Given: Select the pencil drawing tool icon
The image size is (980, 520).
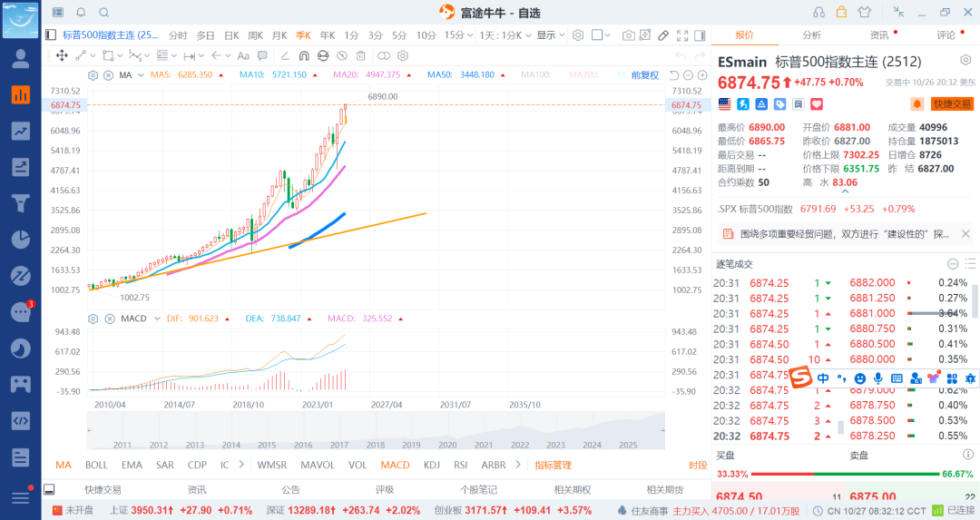Looking at the screenshot, I should pos(663,35).
